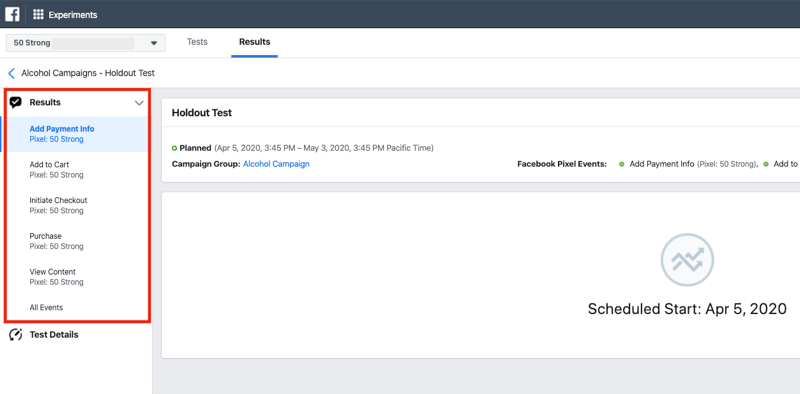Open the 50 Strong account dropdown

[x=86, y=43]
